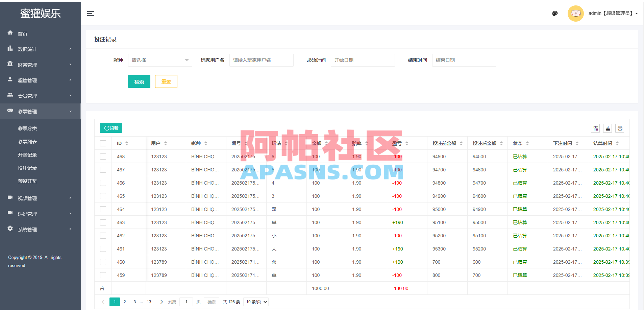The image size is (644, 310).
Task: Click the 刷新 refresh icon button
Action: (110, 128)
